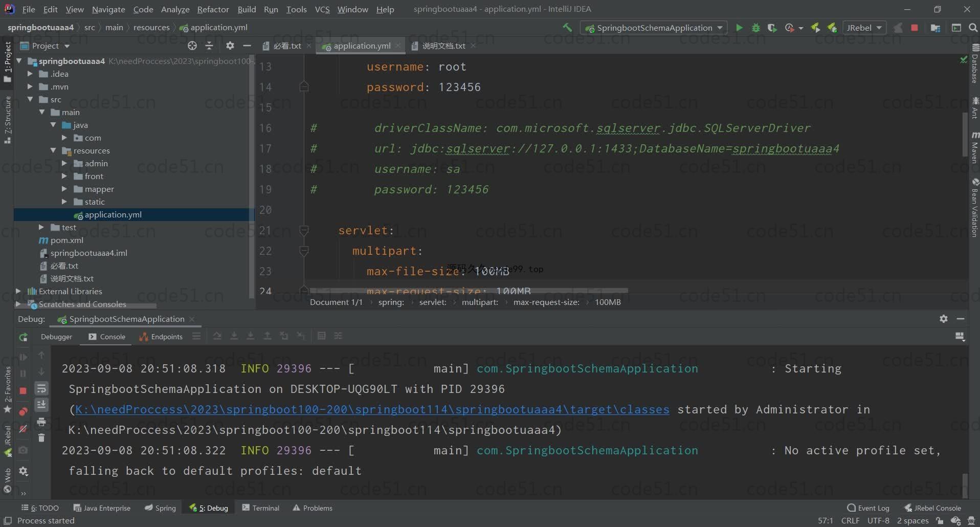Toggle scroll to end of console

click(41, 405)
